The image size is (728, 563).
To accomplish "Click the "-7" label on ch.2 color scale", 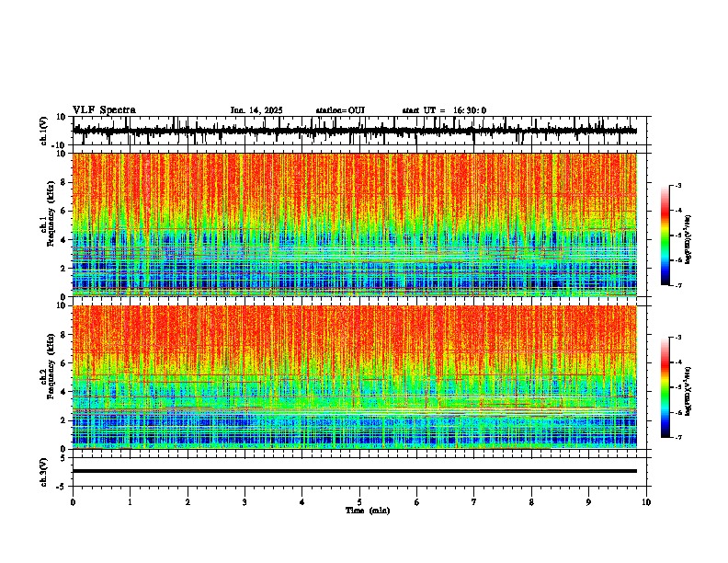I will tap(678, 438).
